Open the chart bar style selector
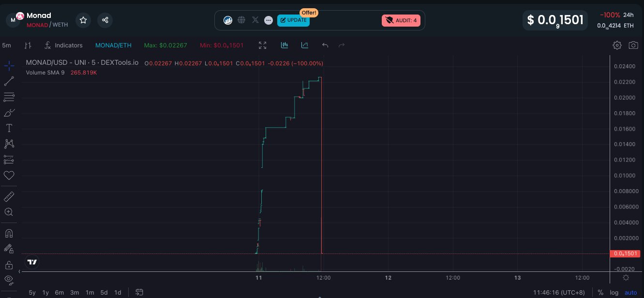This screenshot has width=644, height=298. (x=28, y=45)
